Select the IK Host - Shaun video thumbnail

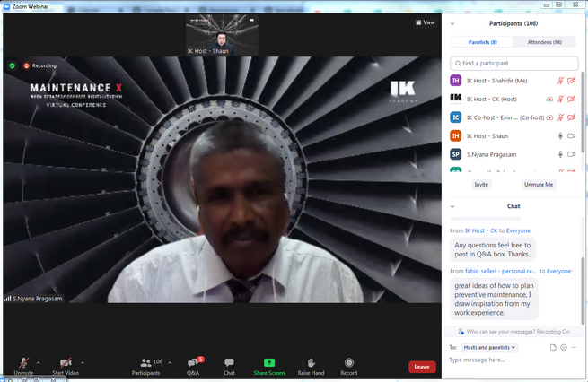pos(222,35)
